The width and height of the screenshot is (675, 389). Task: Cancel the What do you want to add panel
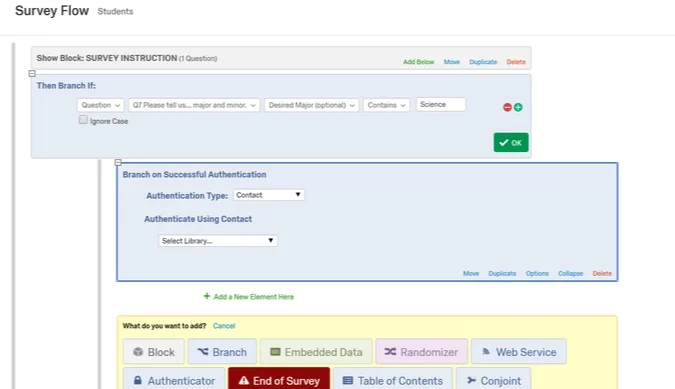tap(224, 326)
